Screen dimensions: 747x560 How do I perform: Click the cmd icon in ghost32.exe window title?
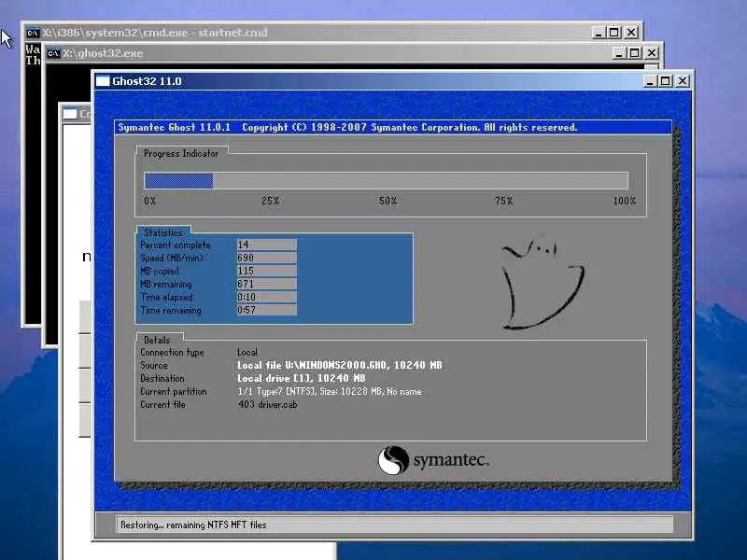[x=53, y=53]
